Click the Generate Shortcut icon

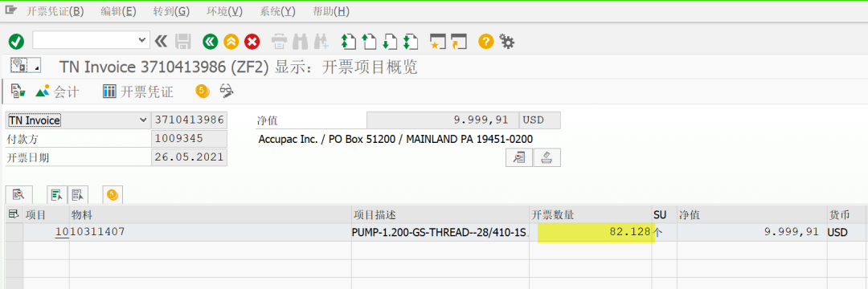pyautogui.click(x=460, y=41)
